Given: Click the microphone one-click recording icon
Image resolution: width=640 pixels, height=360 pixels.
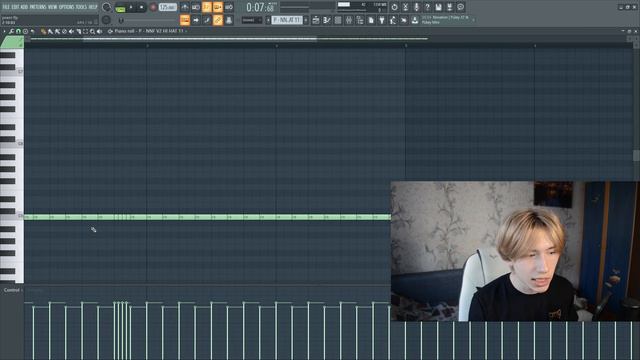Looking at the screenshot, I should 416,7.
